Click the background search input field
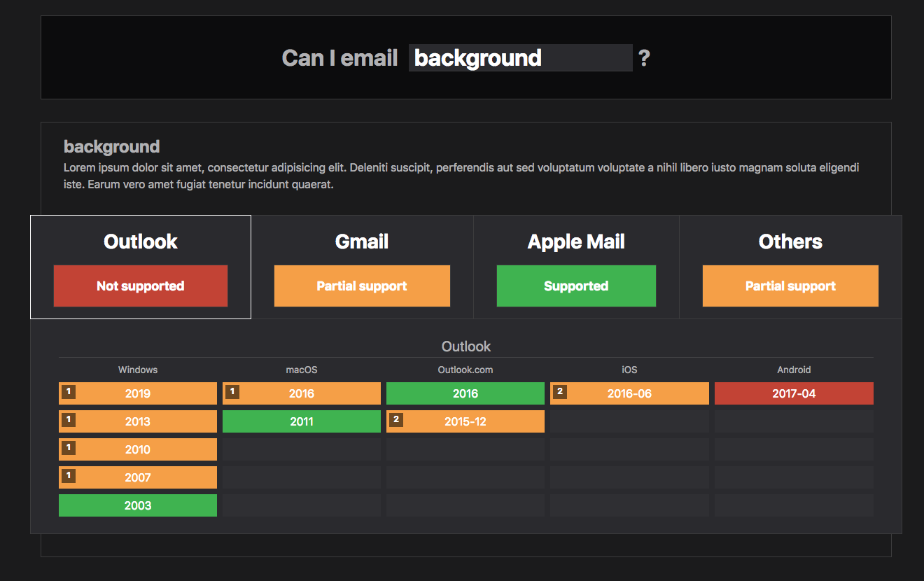This screenshot has width=924, height=581. [x=520, y=57]
